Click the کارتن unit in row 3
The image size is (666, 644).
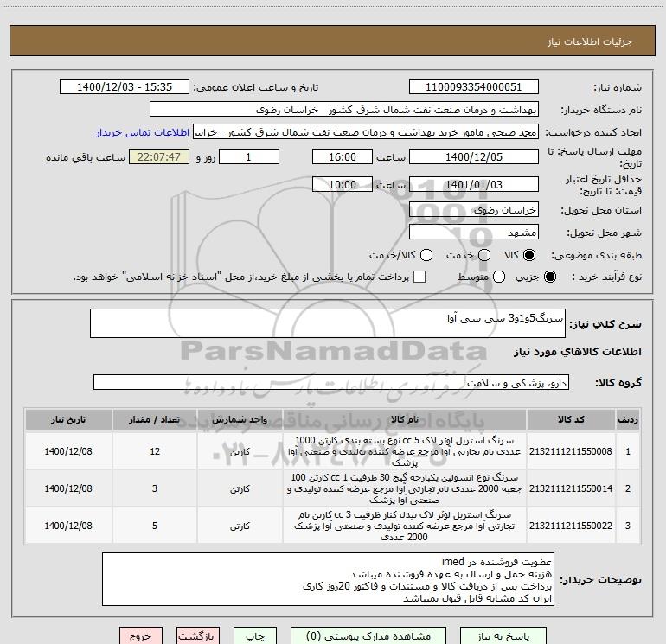point(240,526)
